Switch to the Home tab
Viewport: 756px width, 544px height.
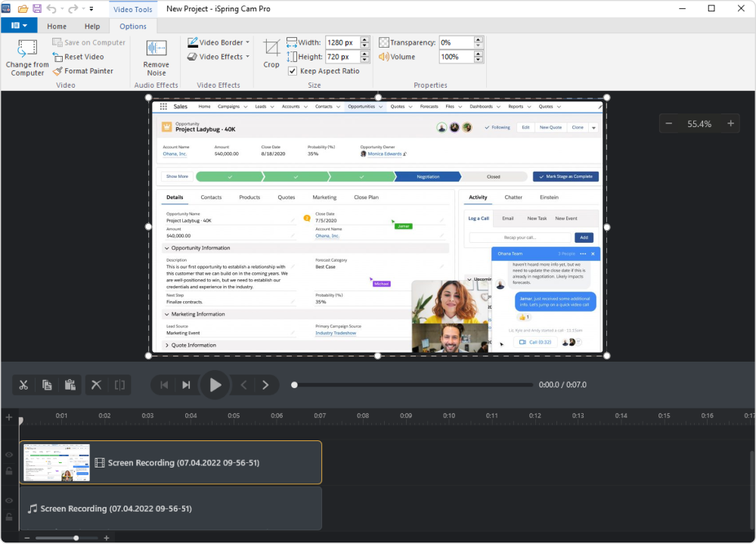[x=57, y=26]
